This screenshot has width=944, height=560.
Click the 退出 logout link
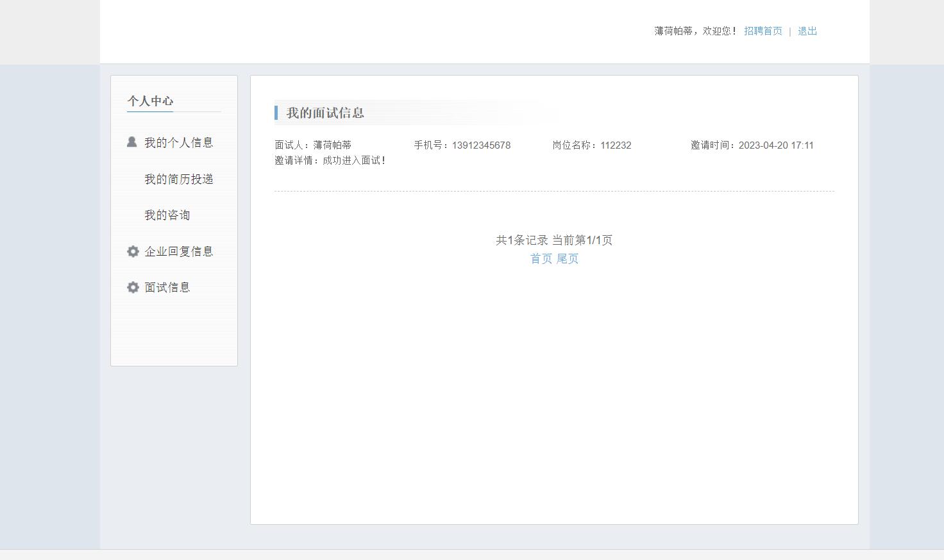coord(807,31)
